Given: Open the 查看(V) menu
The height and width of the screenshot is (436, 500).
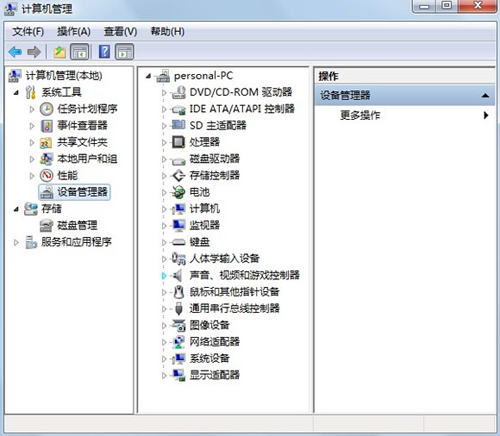Looking at the screenshot, I should [121, 32].
